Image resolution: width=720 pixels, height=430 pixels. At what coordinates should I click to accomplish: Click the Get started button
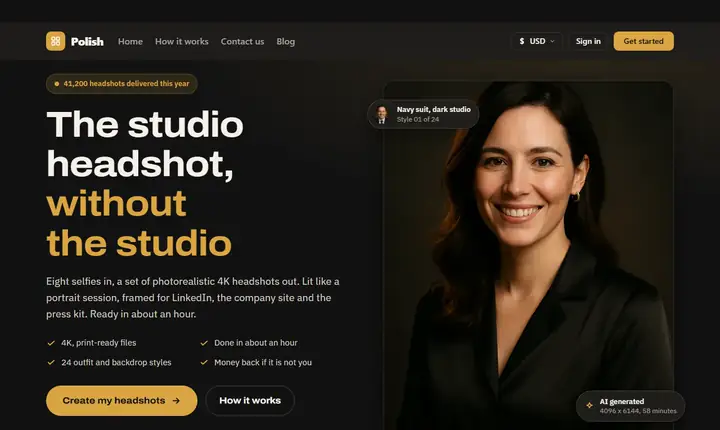point(644,41)
